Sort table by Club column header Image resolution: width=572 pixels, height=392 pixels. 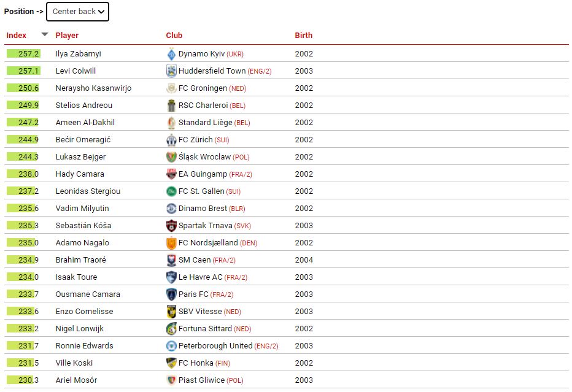click(174, 36)
